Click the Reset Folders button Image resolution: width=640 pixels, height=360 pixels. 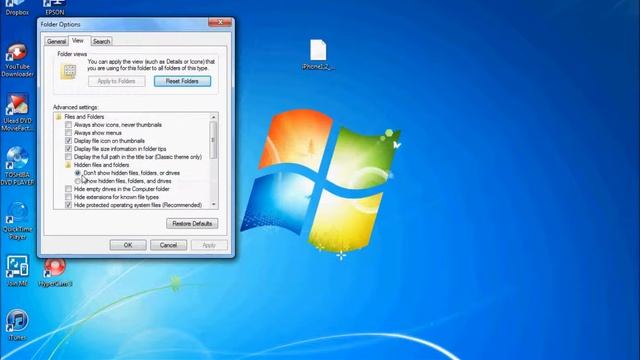coord(182,81)
